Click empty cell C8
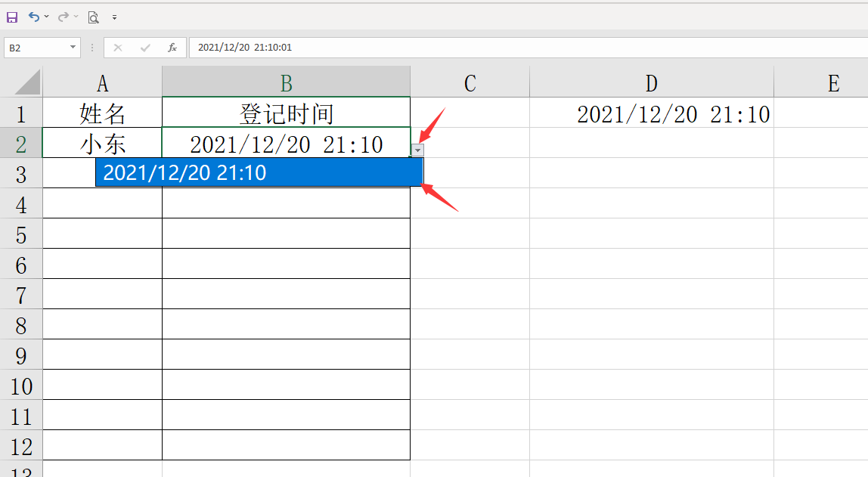 coord(470,324)
